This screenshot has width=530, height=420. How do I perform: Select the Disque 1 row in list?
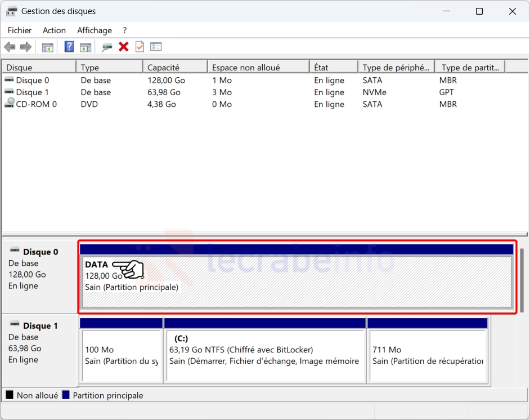[x=33, y=92]
